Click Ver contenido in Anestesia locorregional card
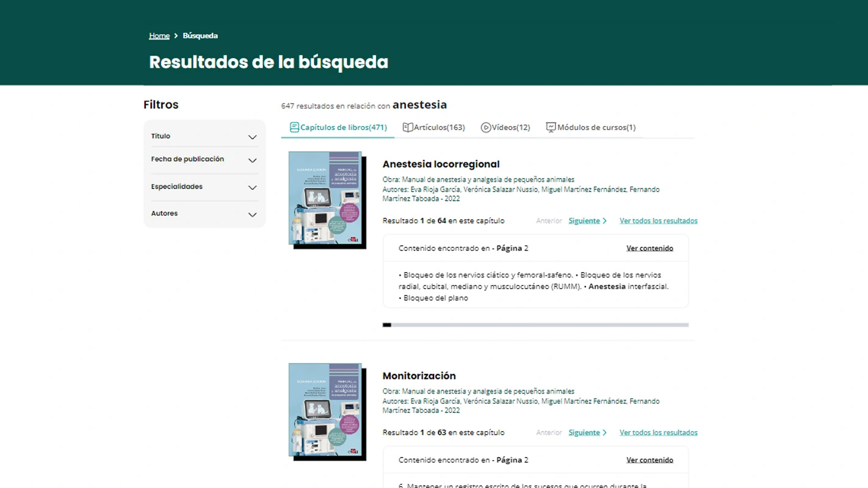 (649, 248)
